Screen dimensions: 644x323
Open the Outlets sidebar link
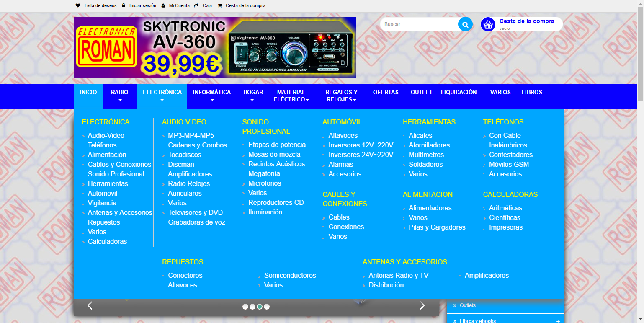(x=468, y=305)
